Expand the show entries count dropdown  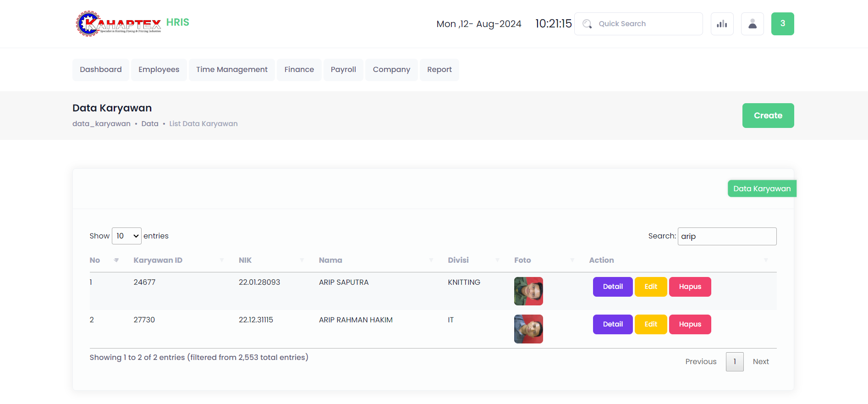(x=126, y=236)
